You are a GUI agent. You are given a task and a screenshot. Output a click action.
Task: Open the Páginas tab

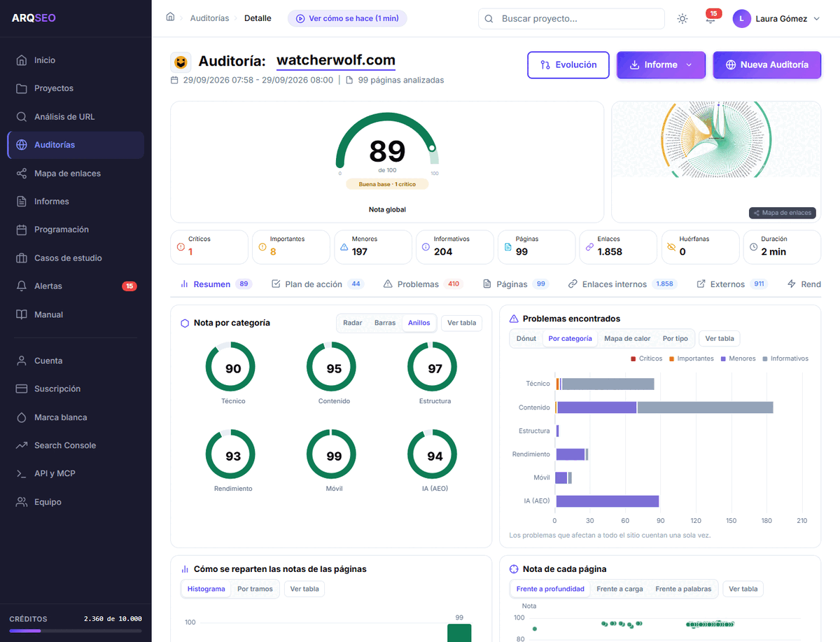[x=516, y=284]
